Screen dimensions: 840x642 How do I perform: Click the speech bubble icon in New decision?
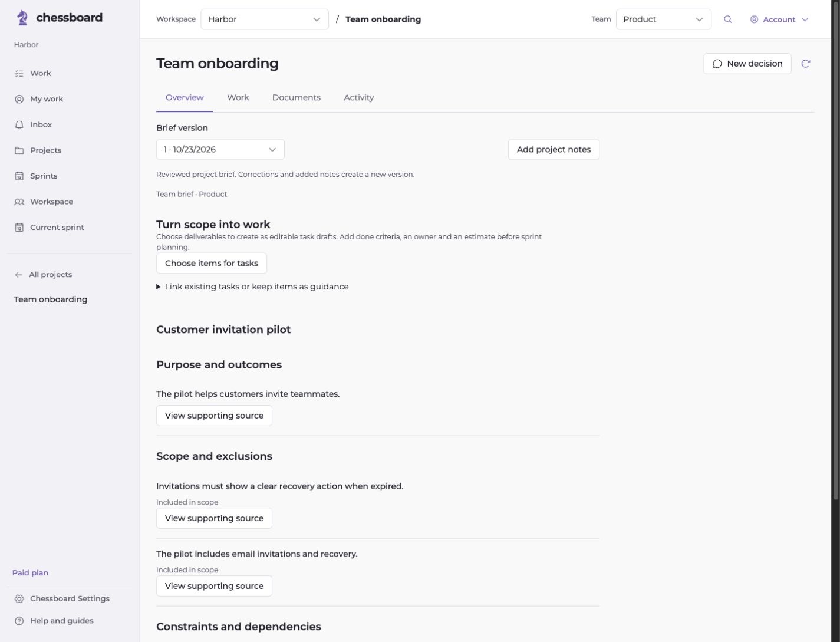717,64
